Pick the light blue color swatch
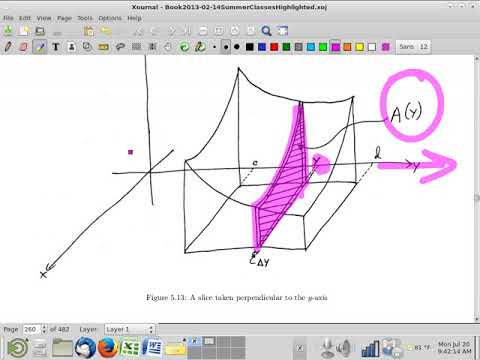This screenshot has height=360, width=480. tap(311, 47)
